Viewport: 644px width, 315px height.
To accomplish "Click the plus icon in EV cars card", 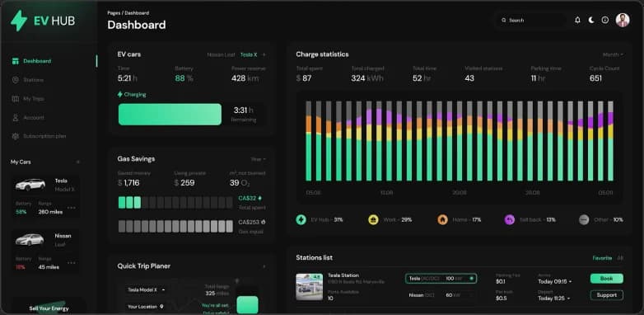I will 264,54.
